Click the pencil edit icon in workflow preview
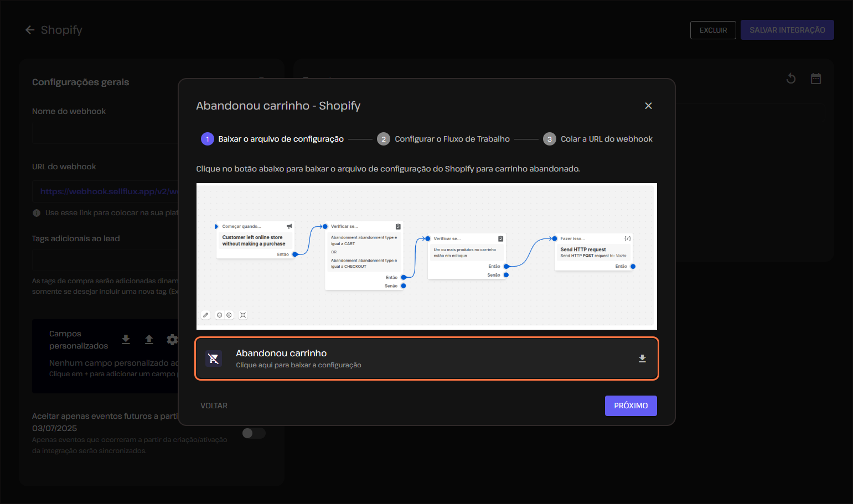 point(205,315)
